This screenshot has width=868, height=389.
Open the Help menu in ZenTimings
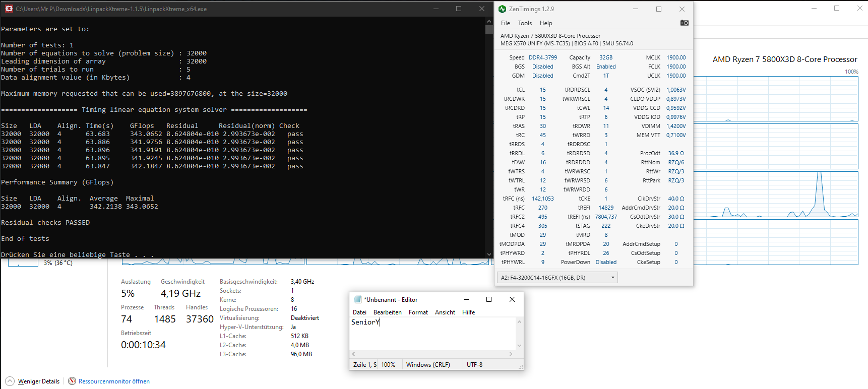546,23
